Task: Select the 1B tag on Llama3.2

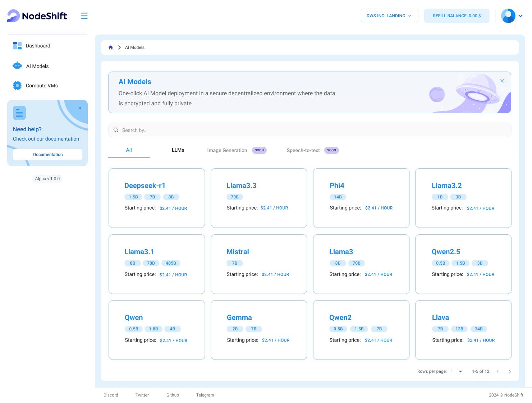Action: [440, 197]
